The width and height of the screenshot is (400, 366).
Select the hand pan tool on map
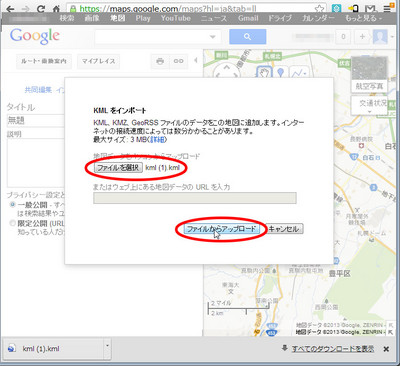click(264, 72)
